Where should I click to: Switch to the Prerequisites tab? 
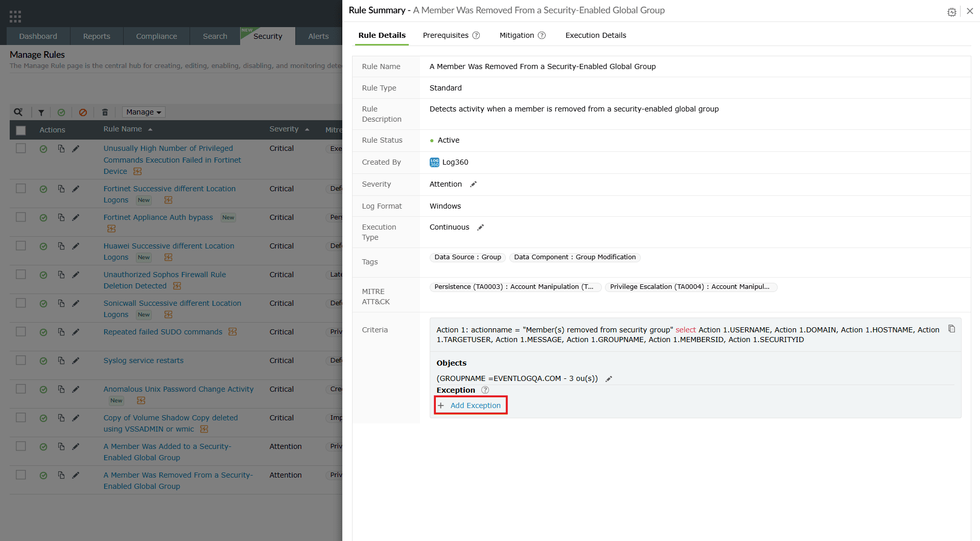[x=446, y=35]
